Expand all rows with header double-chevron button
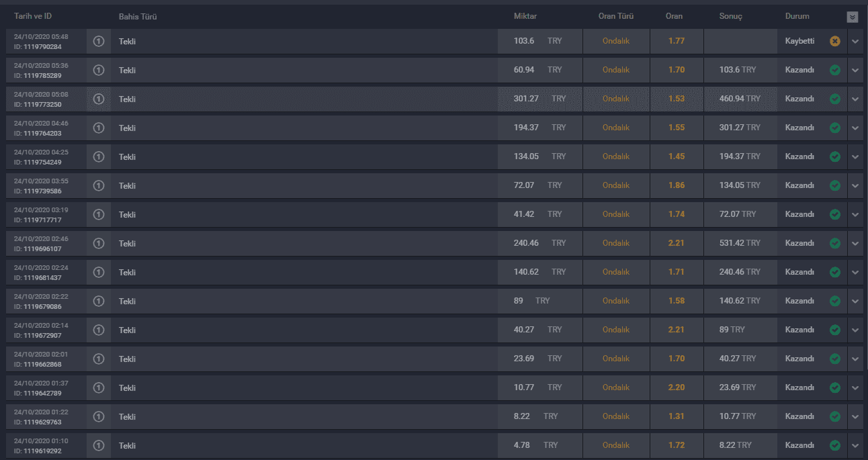Screen dimensions: 868x460 click(x=853, y=17)
